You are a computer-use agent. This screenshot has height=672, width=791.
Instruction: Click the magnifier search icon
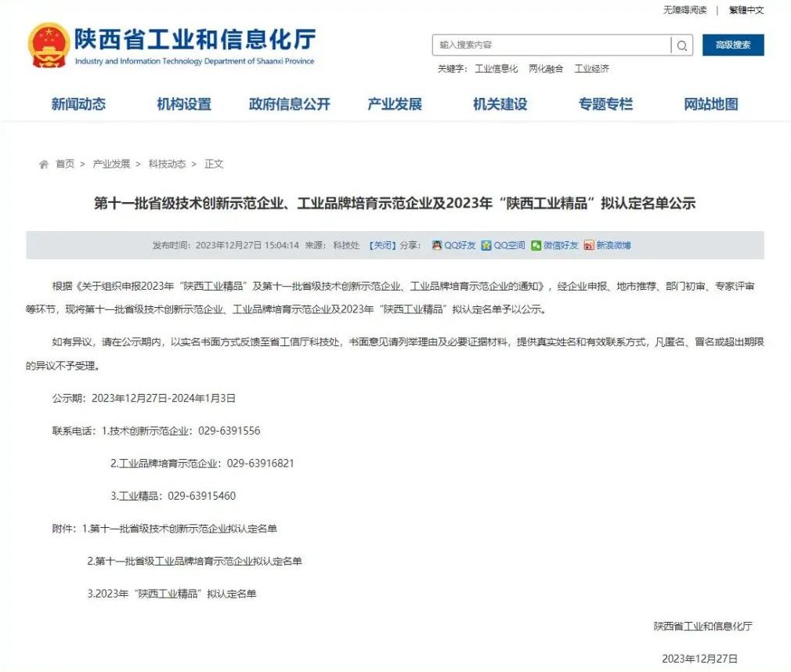[x=682, y=45]
